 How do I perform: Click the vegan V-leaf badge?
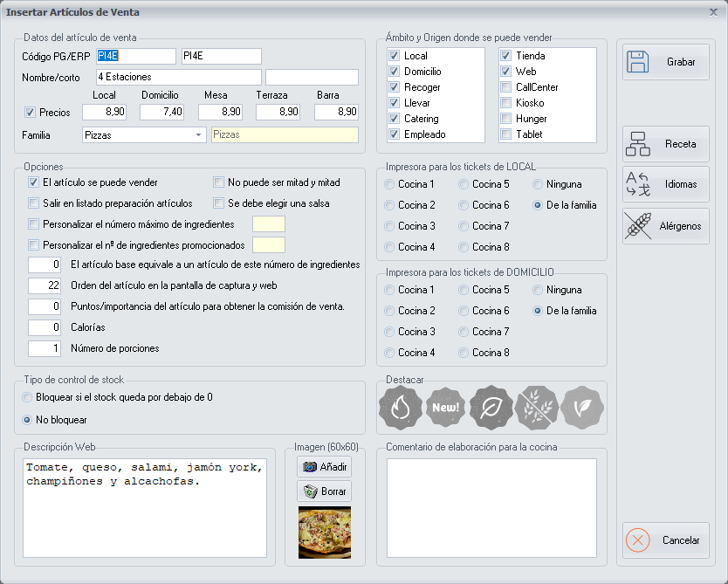[581, 408]
